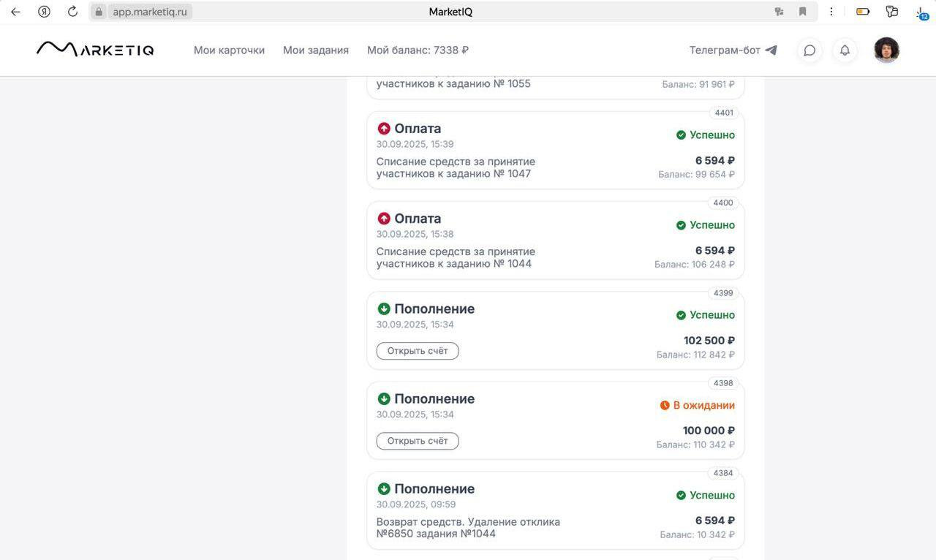Open the chat messages icon
Image resolution: width=936 pixels, height=560 pixels.
click(x=809, y=50)
